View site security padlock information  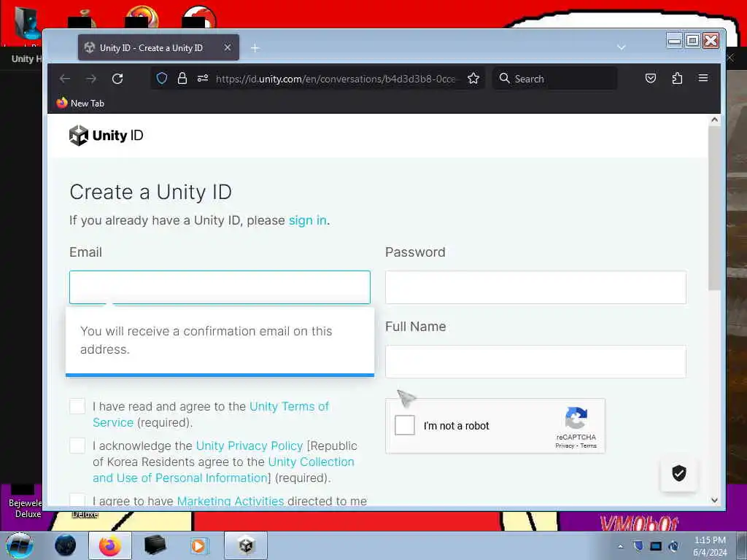182,78
